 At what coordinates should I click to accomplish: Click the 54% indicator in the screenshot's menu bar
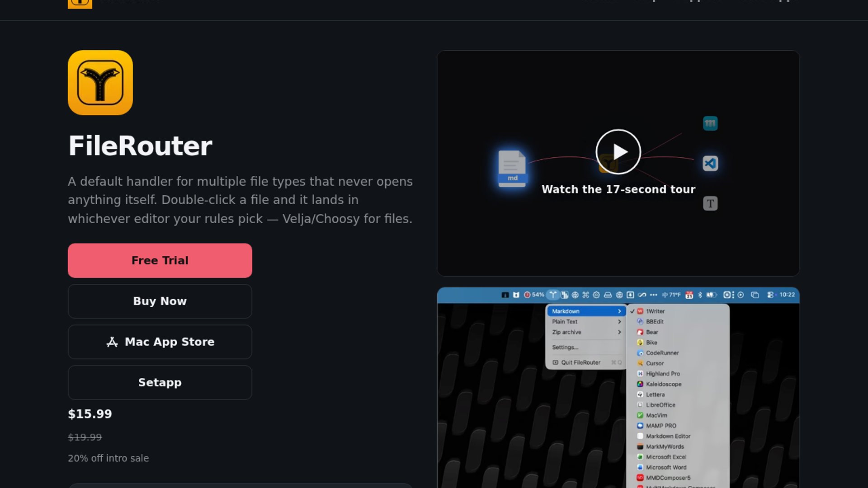(534, 295)
